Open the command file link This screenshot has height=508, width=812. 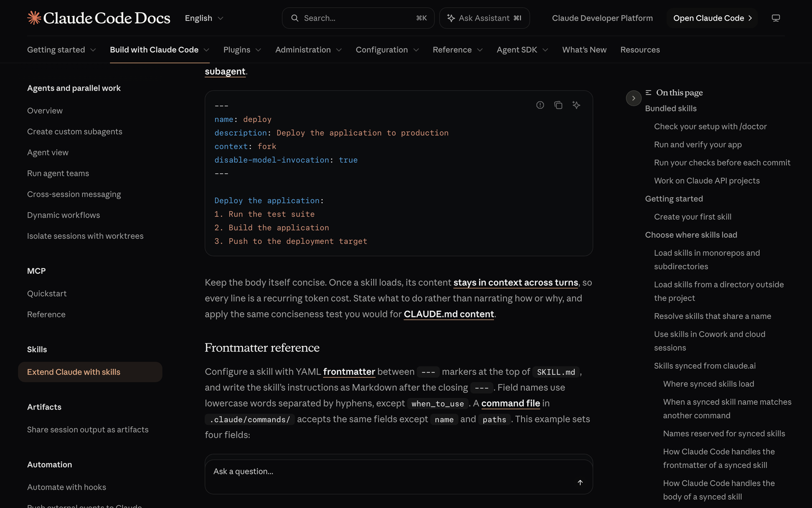pos(511,403)
